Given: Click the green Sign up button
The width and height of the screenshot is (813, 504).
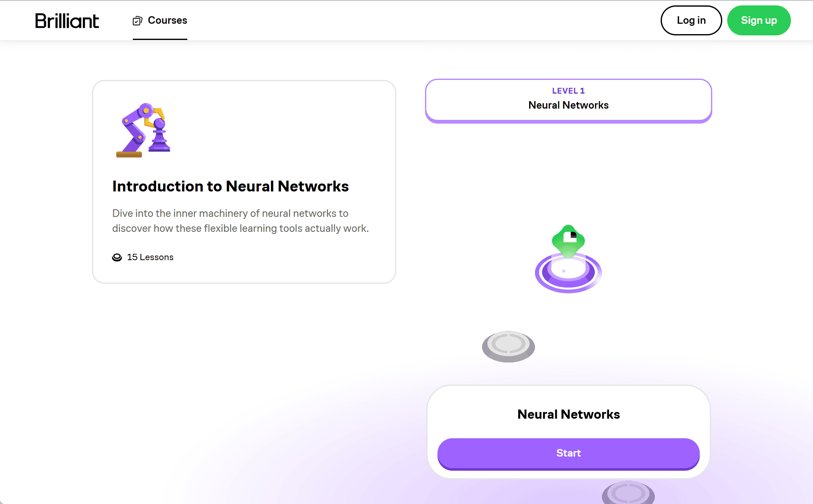Looking at the screenshot, I should [x=758, y=20].
